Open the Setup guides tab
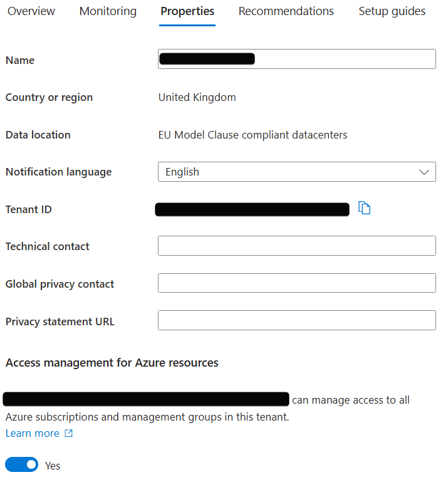Image resolution: width=448 pixels, height=492 pixels. [x=392, y=11]
